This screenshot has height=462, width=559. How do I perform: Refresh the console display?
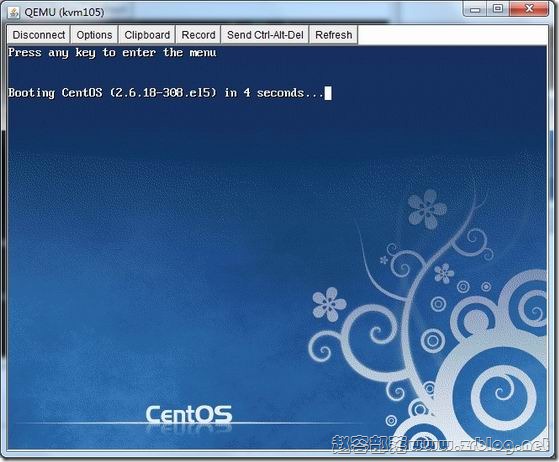point(334,35)
